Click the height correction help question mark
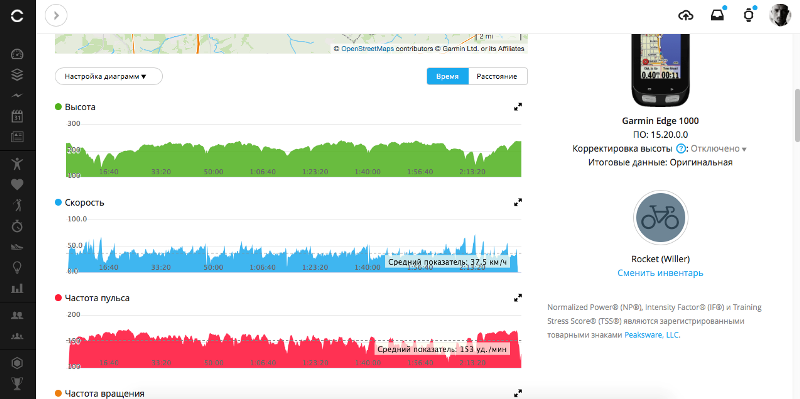The width and height of the screenshot is (800, 399). [x=680, y=149]
